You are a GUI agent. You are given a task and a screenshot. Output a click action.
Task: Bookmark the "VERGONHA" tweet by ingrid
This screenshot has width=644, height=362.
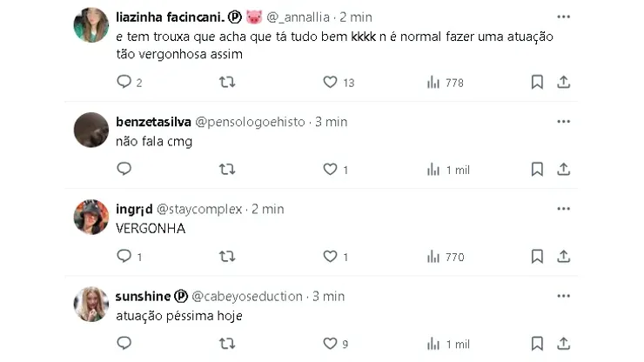pyautogui.click(x=537, y=257)
